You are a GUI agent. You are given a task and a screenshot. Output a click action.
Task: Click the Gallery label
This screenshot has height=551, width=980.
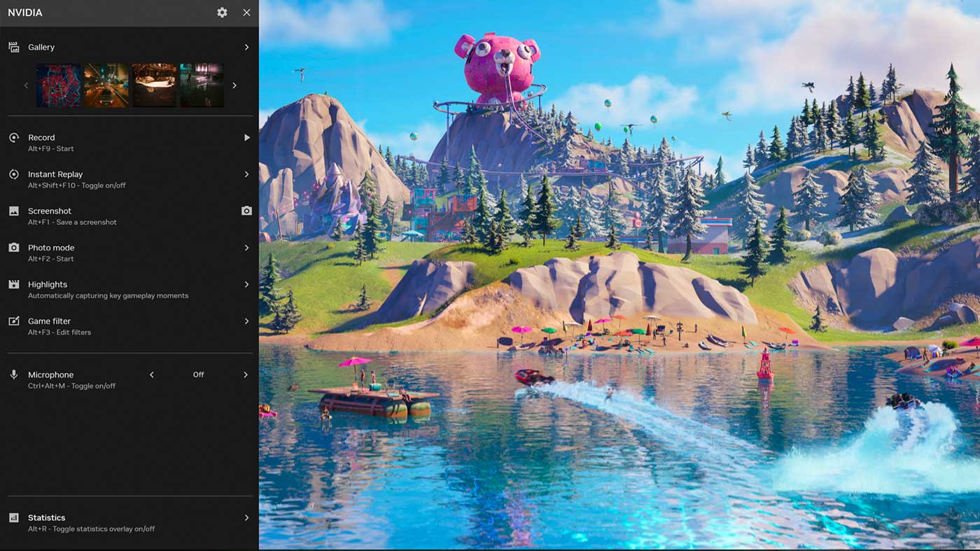click(x=41, y=47)
